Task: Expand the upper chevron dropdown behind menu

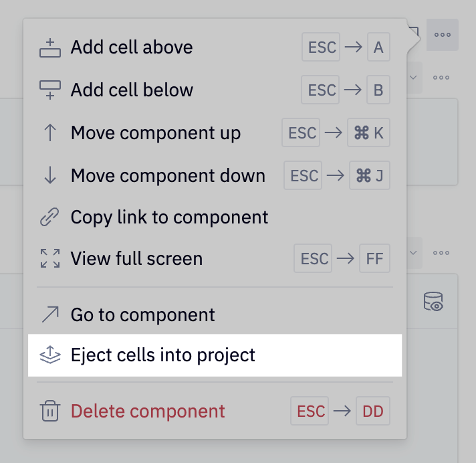Action: [413, 77]
